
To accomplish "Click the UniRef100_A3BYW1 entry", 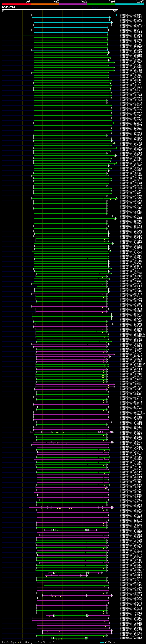I will tap(131, 67).
